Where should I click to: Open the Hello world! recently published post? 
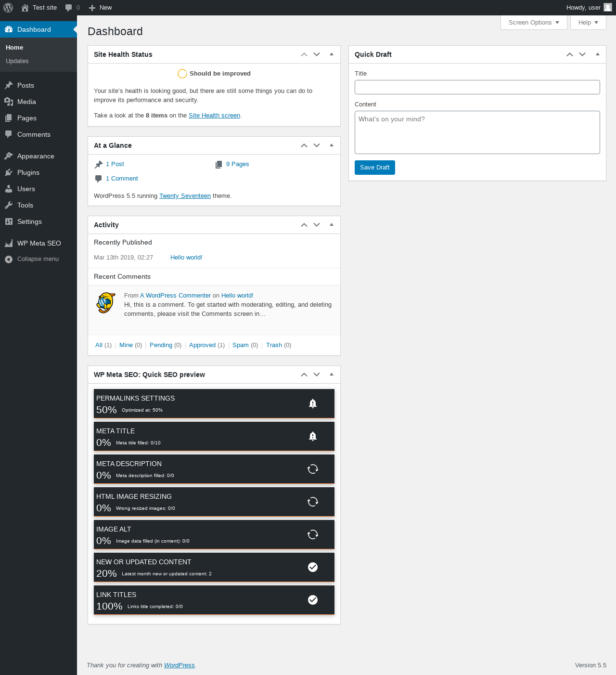pos(186,258)
